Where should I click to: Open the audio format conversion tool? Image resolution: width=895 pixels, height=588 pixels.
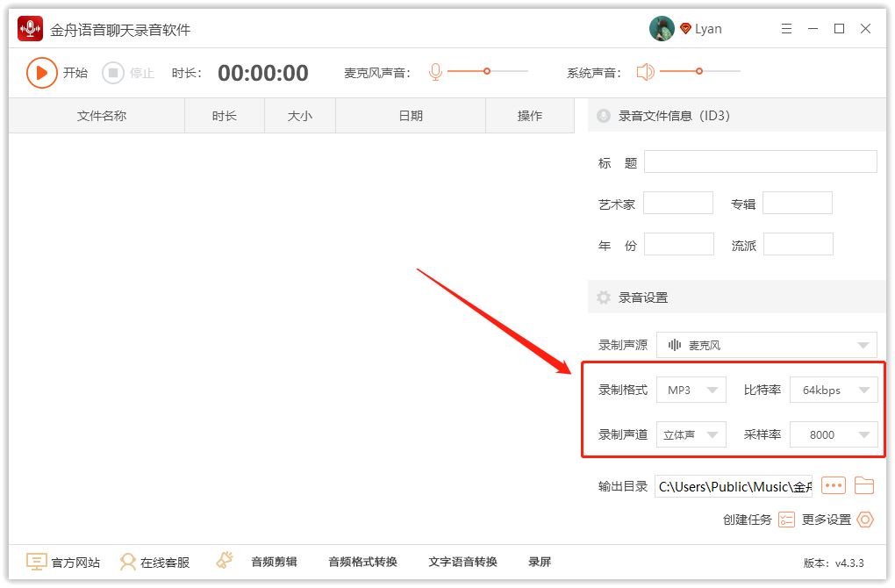click(x=362, y=562)
